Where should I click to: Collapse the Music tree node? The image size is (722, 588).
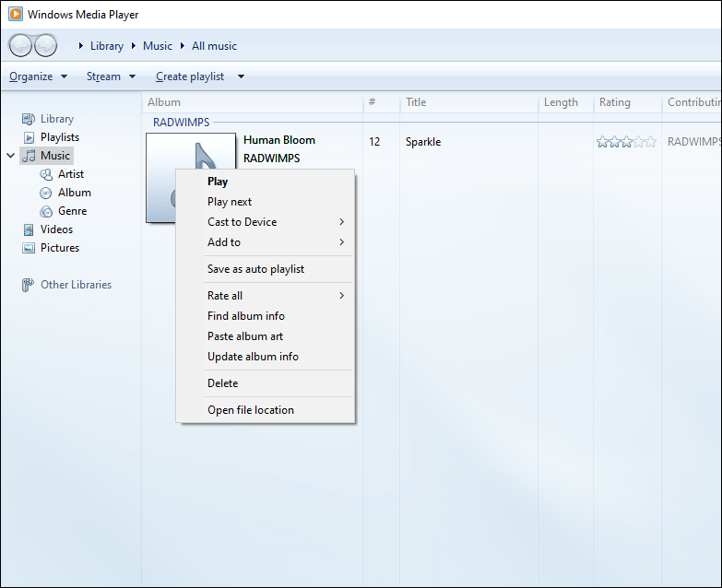pyautogui.click(x=10, y=156)
